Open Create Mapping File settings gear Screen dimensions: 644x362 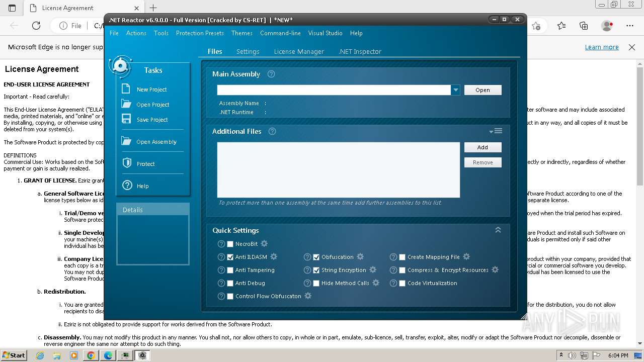pyautogui.click(x=466, y=256)
